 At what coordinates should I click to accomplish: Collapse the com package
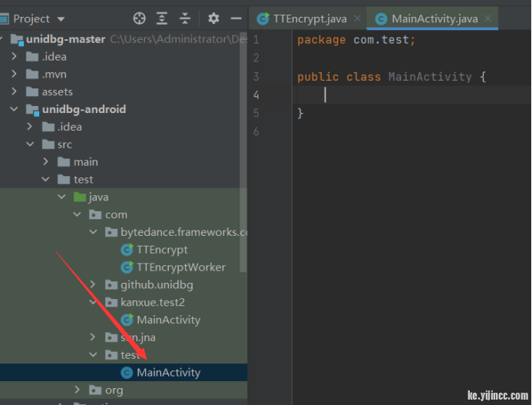[78, 214]
